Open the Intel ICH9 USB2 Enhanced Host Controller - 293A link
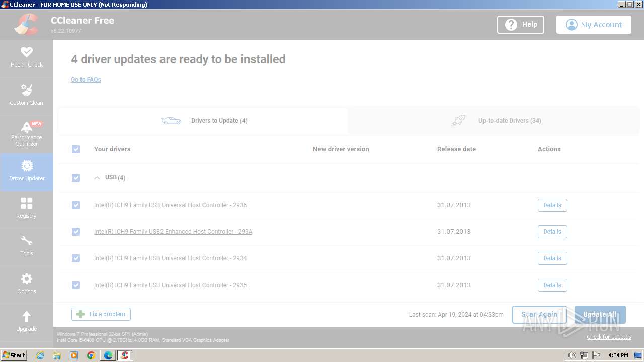This screenshot has height=362, width=644. (173, 232)
